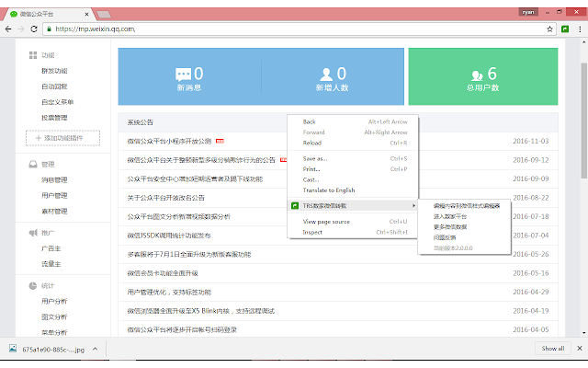Image resolution: width=588 pixels, height=368 pixels.
Task: Click the person icon above 新增人数
Action: point(326,75)
